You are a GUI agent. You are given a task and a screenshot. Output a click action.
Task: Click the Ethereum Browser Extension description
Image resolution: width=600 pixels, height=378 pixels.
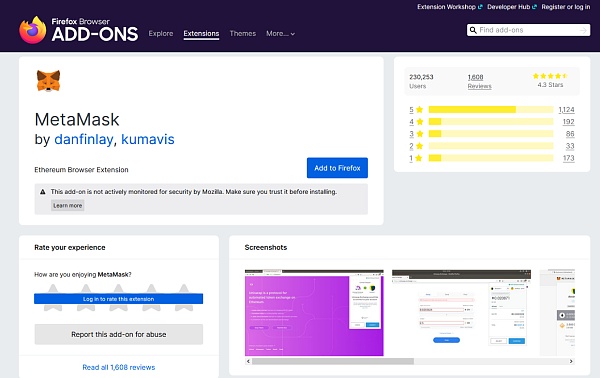tap(82, 170)
